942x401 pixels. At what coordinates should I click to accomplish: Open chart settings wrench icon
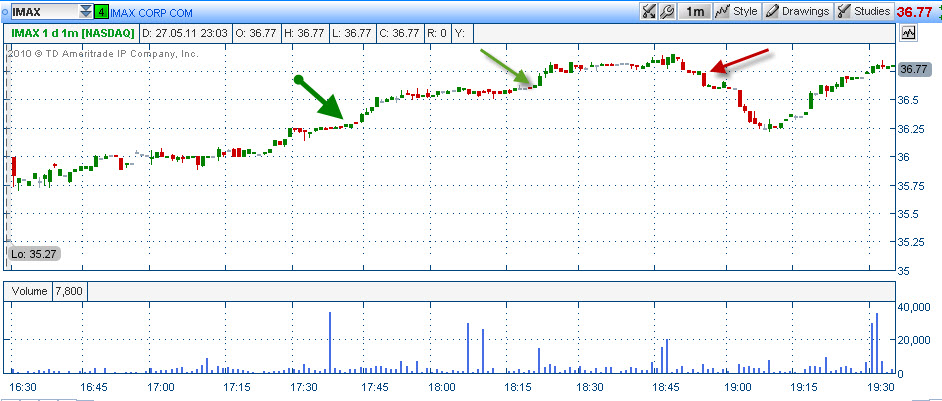[666, 11]
